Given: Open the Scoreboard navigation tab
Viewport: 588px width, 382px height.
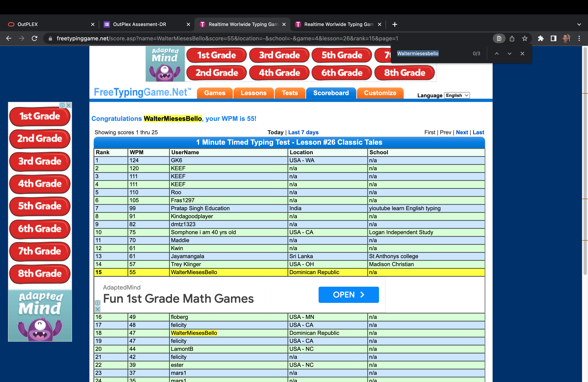Looking at the screenshot, I should 331,93.
